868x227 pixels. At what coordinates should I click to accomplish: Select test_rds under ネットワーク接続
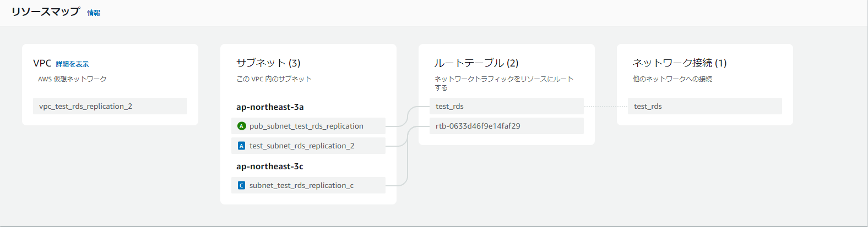tap(648, 106)
